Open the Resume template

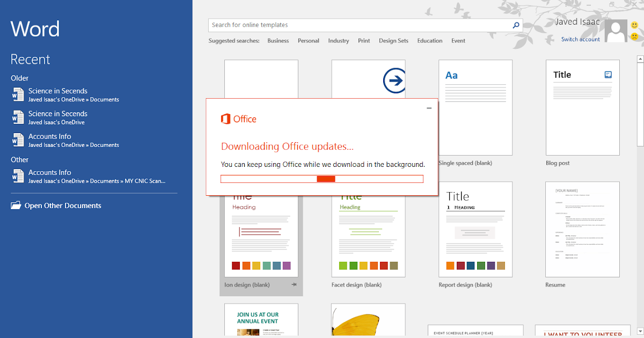pyautogui.click(x=583, y=230)
